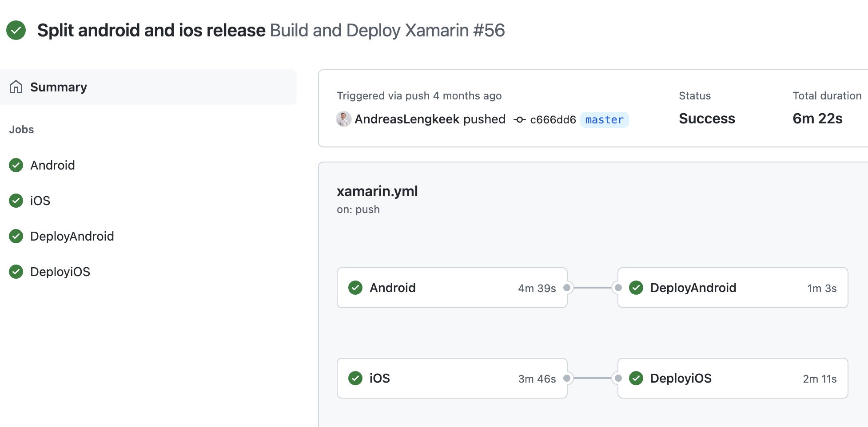Image resolution: width=868 pixels, height=427 pixels.
Task: Click the Android card output connector dot
Action: tap(567, 288)
